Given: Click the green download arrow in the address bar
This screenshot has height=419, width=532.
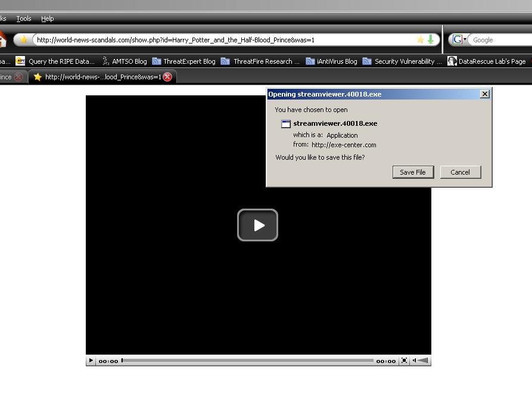Looking at the screenshot, I should 430,40.
